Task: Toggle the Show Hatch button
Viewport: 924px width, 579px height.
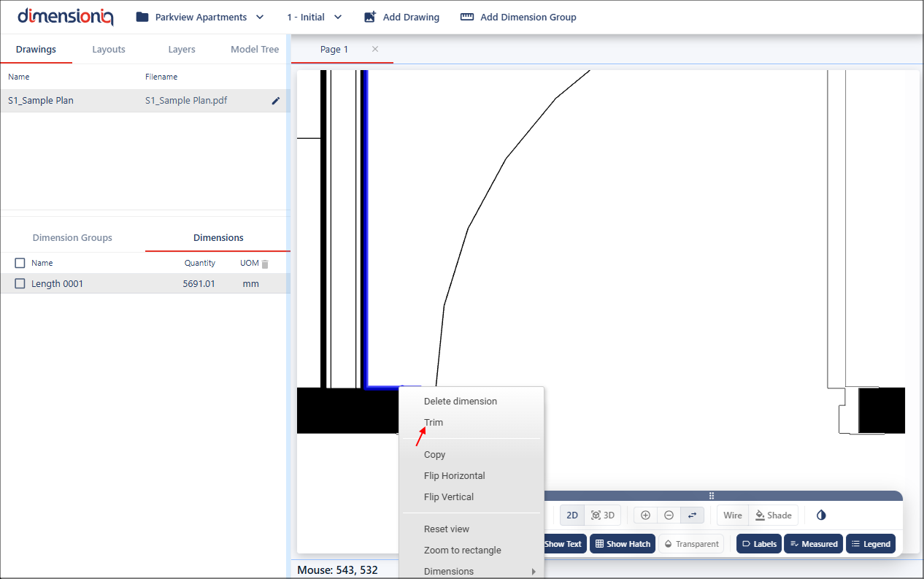Action: click(x=623, y=544)
